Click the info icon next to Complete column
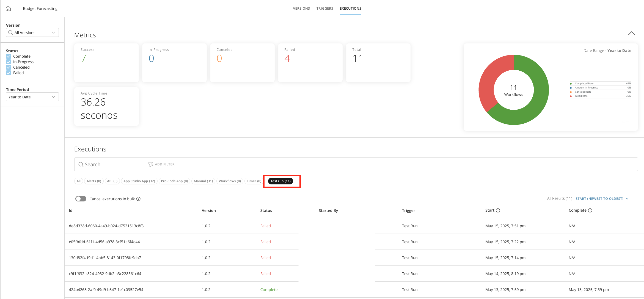 [x=590, y=211]
